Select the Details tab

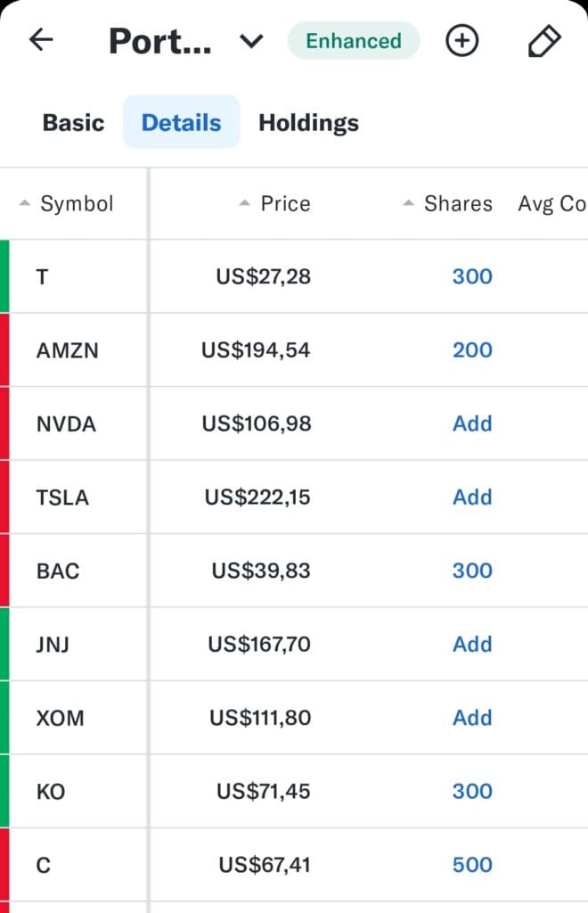pos(182,122)
